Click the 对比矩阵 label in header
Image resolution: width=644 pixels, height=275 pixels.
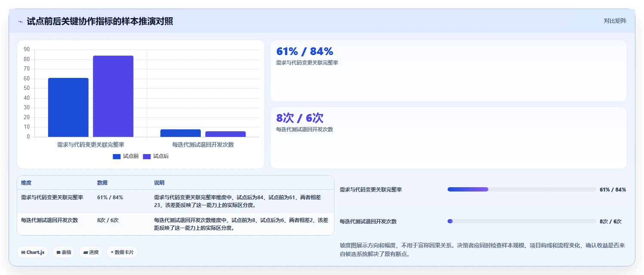coord(615,21)
